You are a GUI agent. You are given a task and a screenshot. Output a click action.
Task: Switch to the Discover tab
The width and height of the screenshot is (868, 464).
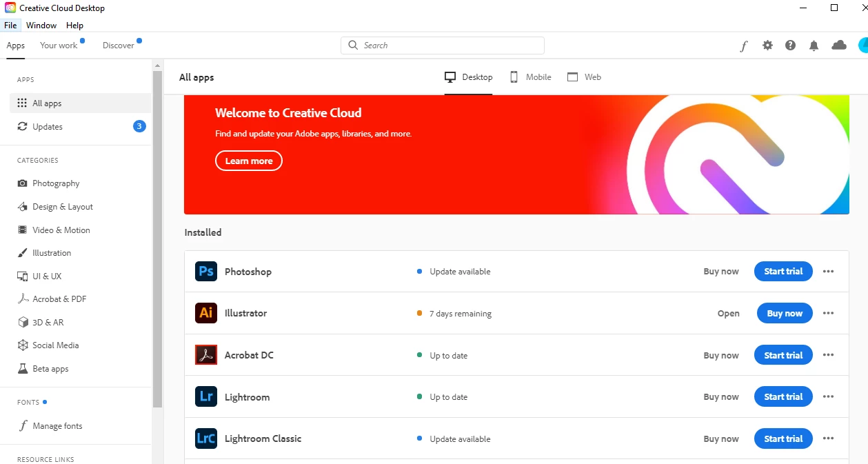pos(119,46)
